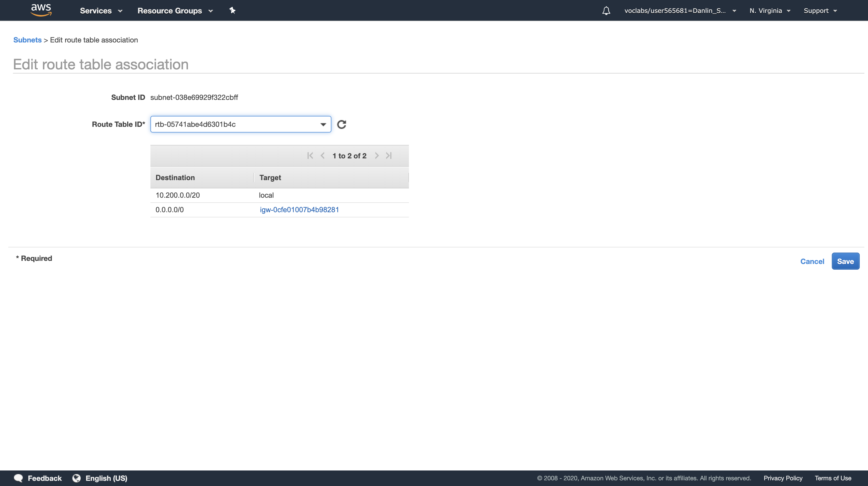This screenshot has height=486, width=868.
Task: Click the globe language icon in footer
Action: click(x=77, y=478)
